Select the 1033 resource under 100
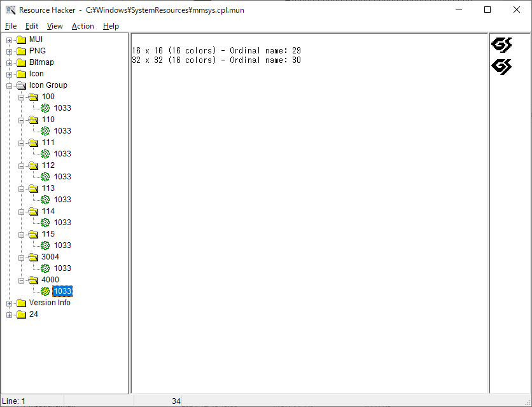 tap(62, 108)
